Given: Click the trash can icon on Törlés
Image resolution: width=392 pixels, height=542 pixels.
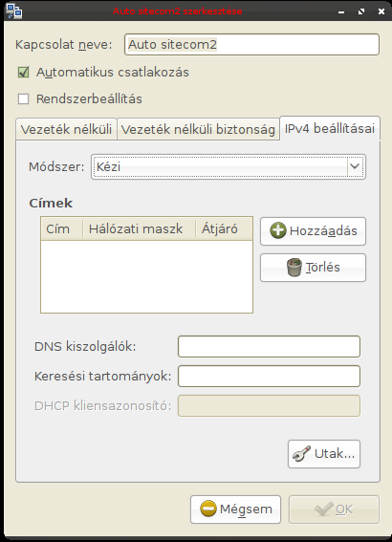Looking at the screenshot, I should tap(294, 268).
